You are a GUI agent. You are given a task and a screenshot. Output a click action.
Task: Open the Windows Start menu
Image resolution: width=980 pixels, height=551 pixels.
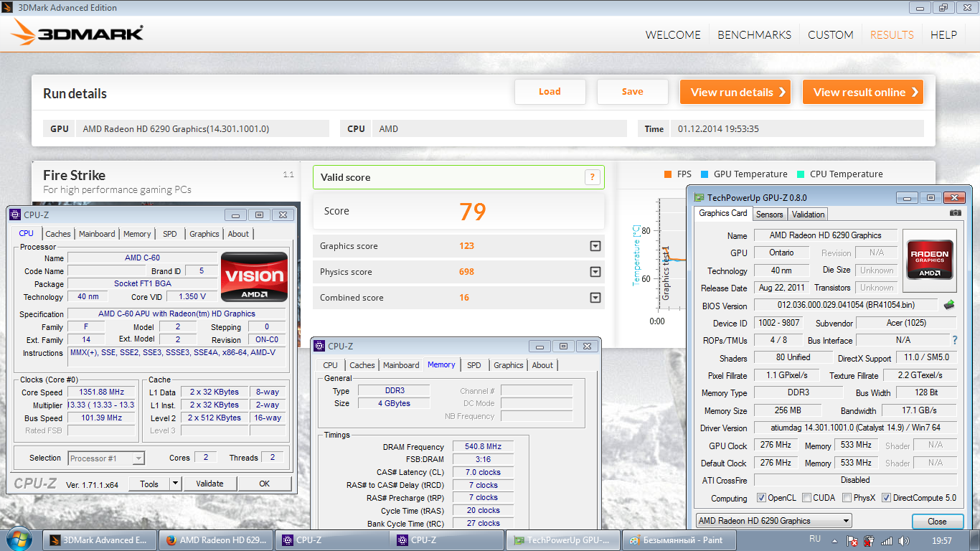tap(19, 540)
